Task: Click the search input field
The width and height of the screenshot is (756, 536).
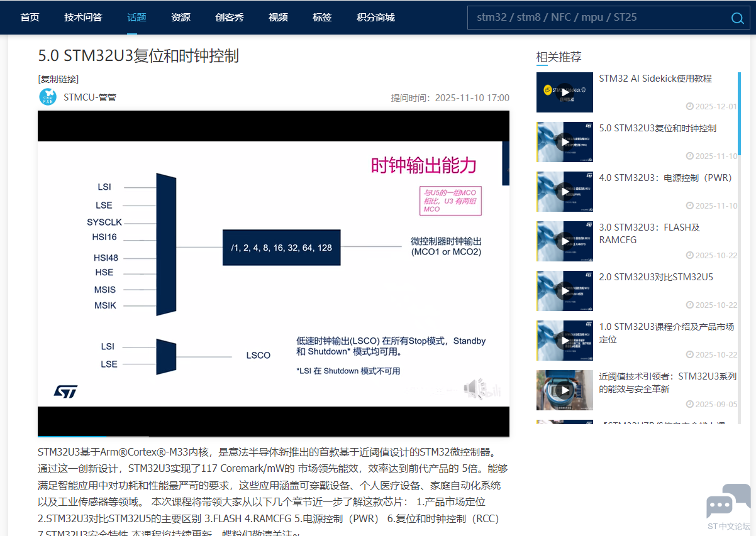Action: 598,18
